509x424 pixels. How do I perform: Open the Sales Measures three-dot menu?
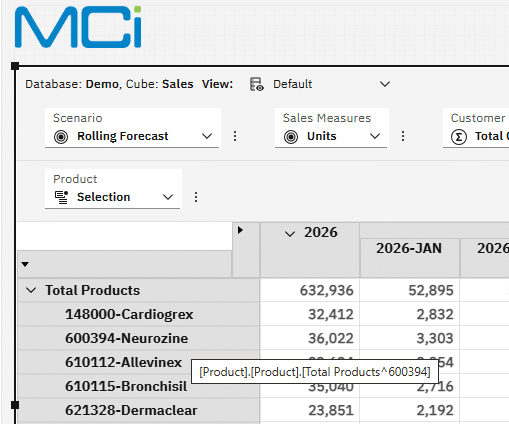pyautogui.click(x=403, y=136)
